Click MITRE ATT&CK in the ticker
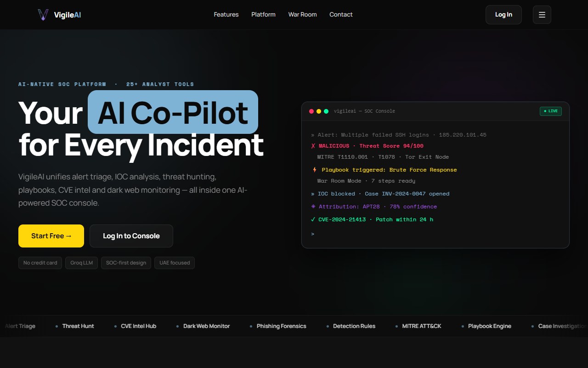Image resolution: width=588 pixels, height=368 pixels. pyautogui.click(x=422, y=326)
